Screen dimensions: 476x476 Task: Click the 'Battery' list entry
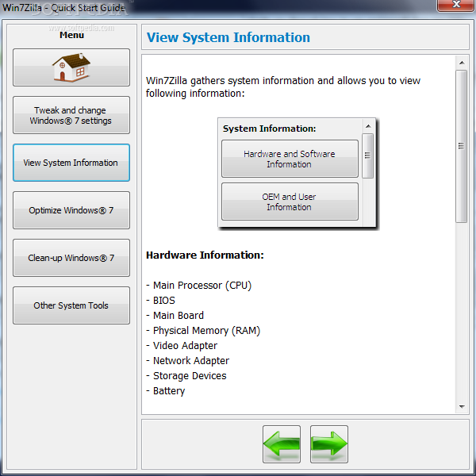[169, 391]
